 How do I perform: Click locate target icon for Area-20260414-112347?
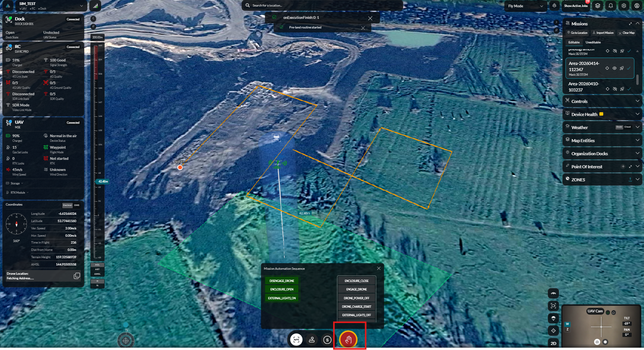pos(607,68)
